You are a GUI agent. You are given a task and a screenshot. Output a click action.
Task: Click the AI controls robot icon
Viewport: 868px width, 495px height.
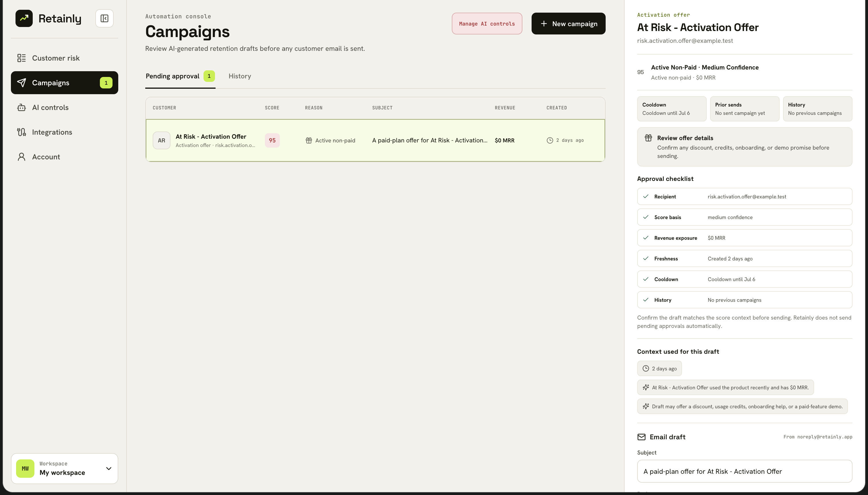click(x=22, y=107)
